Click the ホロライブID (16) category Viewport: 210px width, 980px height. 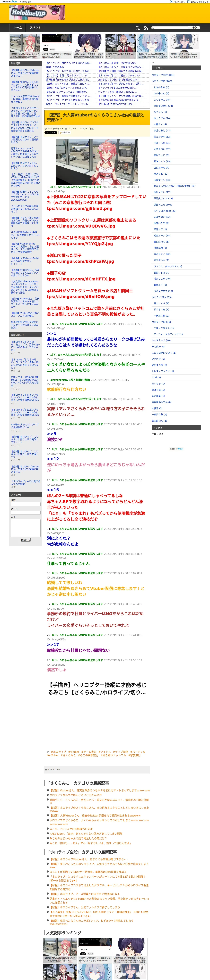161,322
